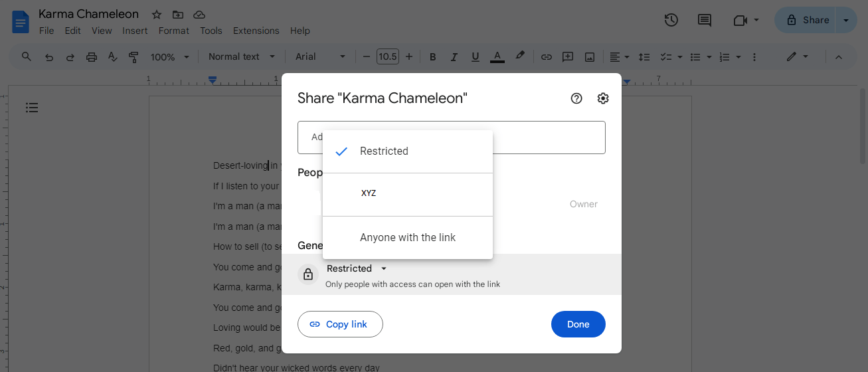Toggle italic formatting

(x=454, y=57)
